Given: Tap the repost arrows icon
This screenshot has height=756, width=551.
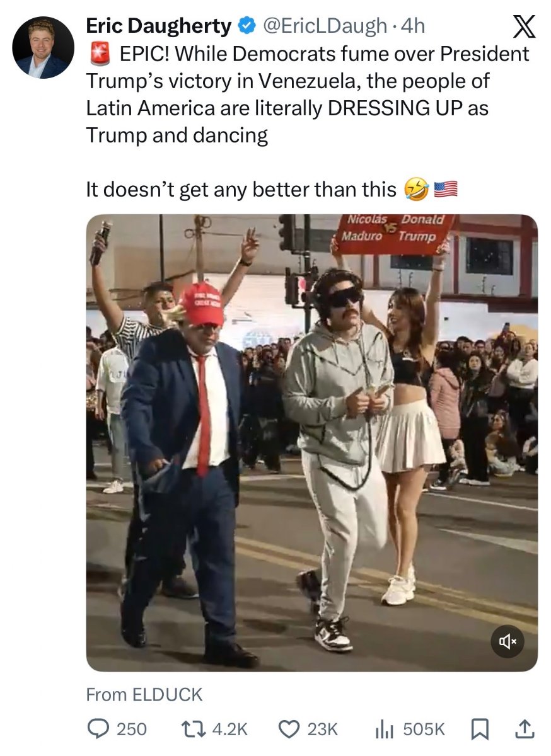Looking at the screenshot, I should click(x=193, y=729).
